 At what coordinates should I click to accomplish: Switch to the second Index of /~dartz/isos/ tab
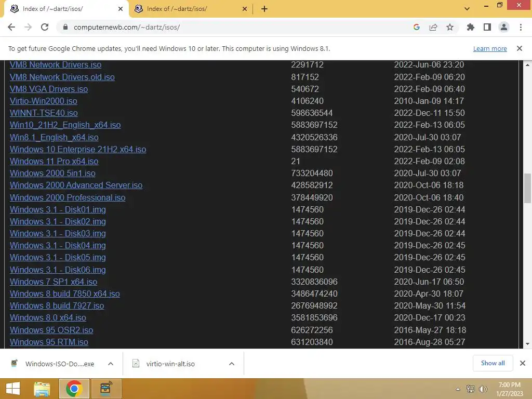pos(191,9)
